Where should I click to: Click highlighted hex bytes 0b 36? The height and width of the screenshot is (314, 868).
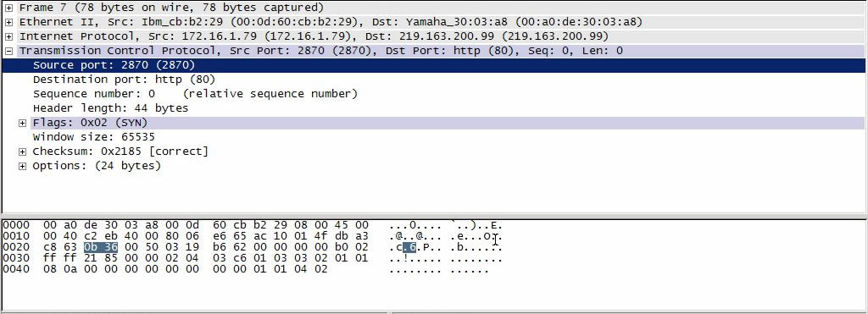click(x=101, y=247)
